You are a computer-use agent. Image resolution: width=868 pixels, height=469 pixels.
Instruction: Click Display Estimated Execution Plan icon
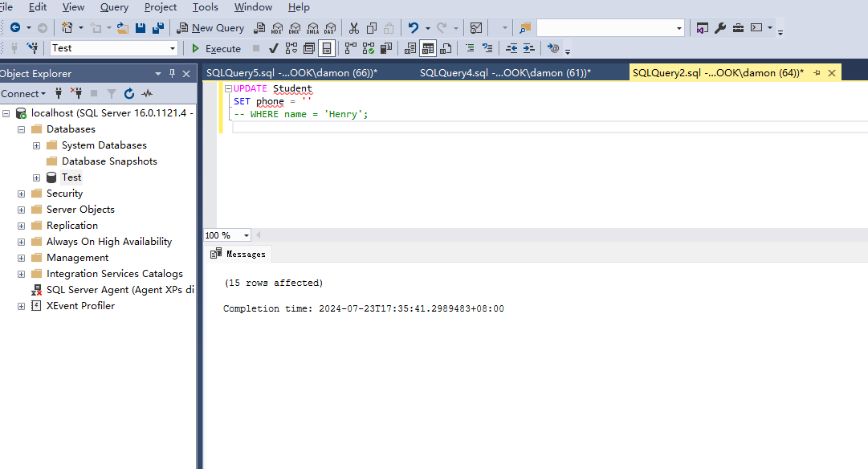[291, 49]
